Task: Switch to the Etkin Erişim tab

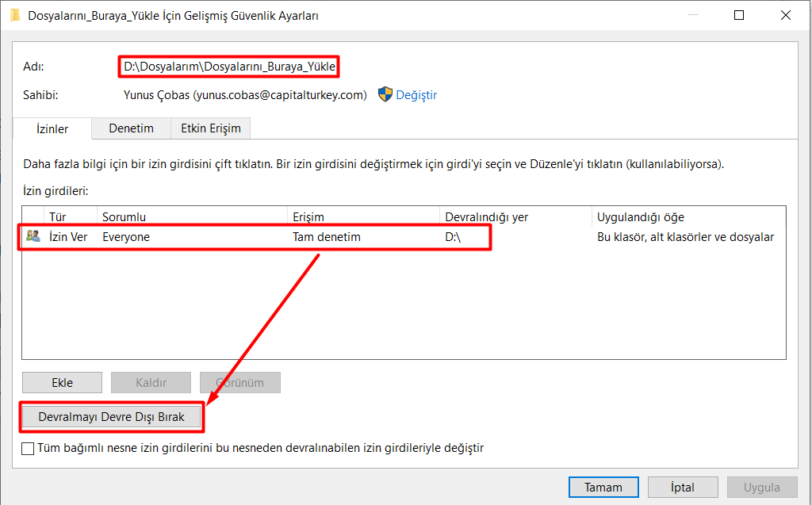Action: point(212,128)
